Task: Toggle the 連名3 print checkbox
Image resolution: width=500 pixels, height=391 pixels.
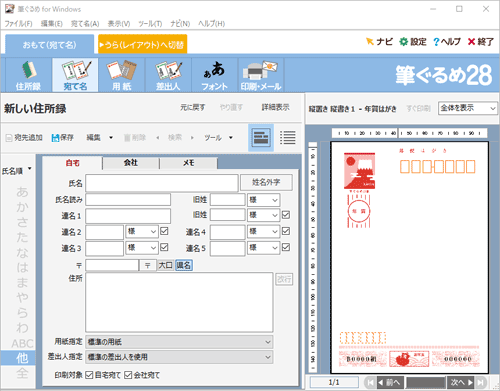Action: pyautogui.click(x=164, y=247)
